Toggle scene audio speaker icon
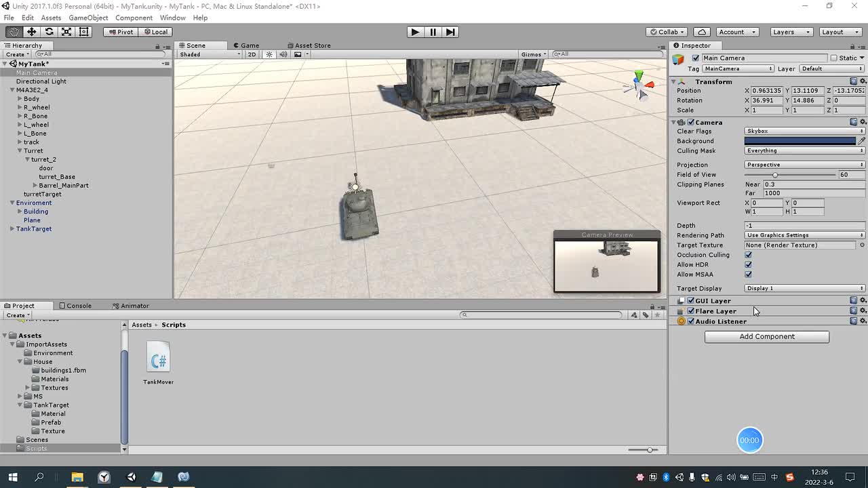This screenshot has width=868, height=488. click(x=283, y=54)
